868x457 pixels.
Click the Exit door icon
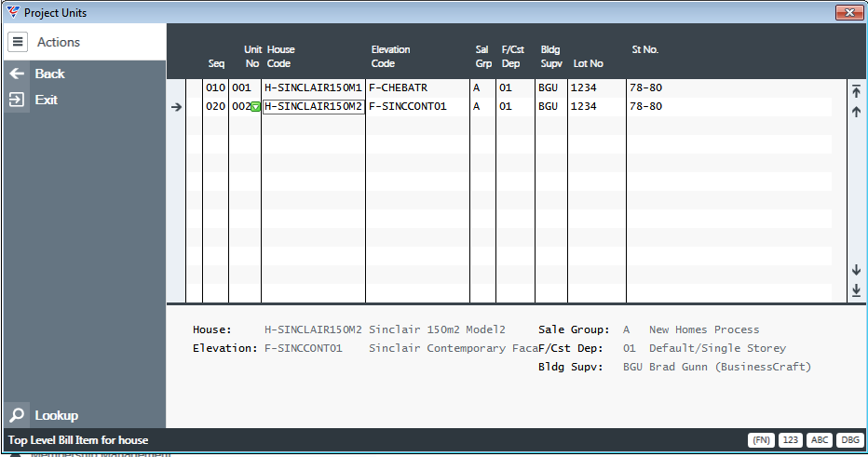[x=17, y=100]
